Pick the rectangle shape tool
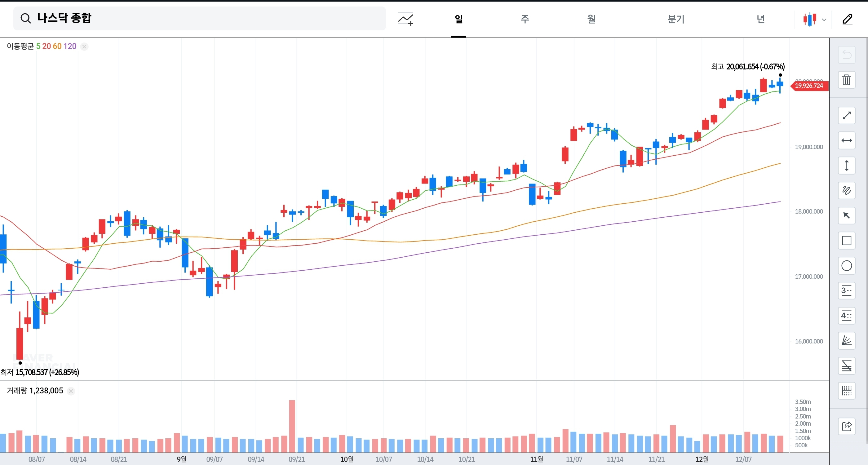 click(x=846, y=241)
